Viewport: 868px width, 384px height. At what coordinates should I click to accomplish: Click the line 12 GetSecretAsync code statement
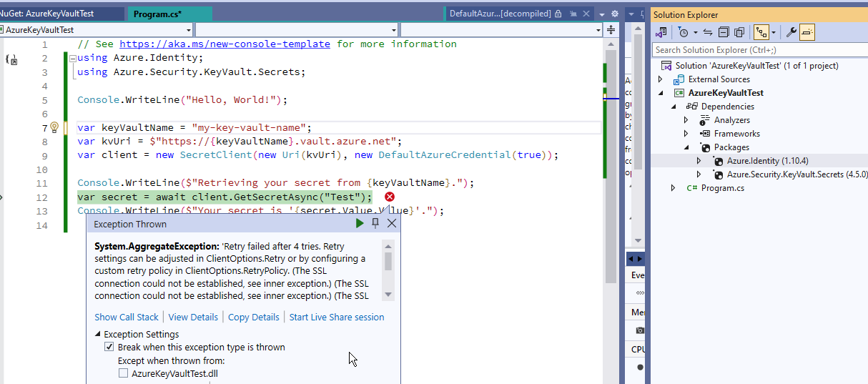point(225,197)
